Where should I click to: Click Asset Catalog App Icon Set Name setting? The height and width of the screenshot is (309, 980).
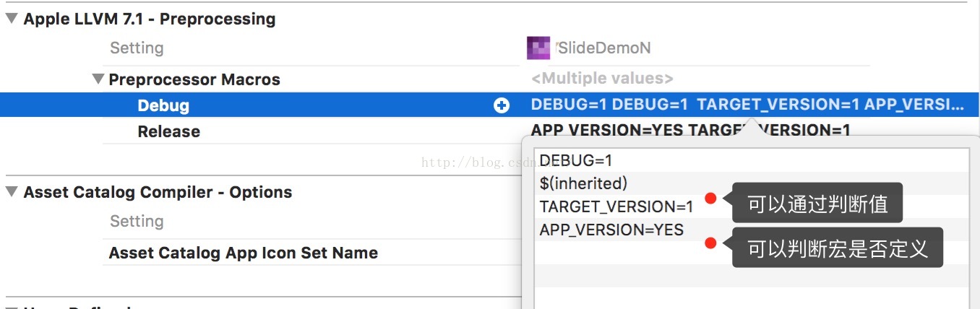click(x=243, y=253)
